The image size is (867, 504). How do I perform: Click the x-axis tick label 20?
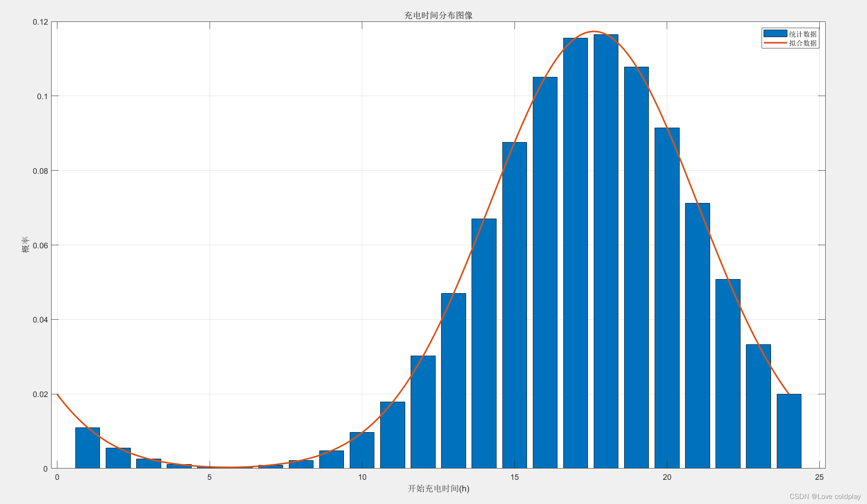(667, 477)
